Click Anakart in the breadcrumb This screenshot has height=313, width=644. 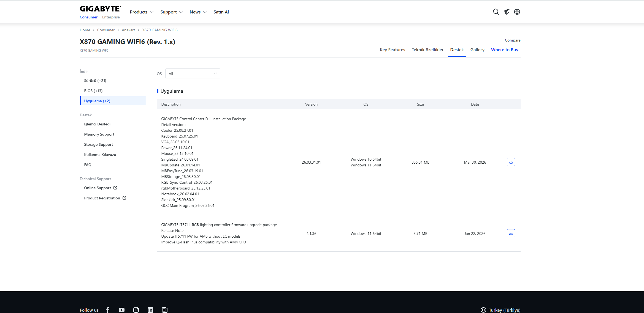(x=128, y=30)
